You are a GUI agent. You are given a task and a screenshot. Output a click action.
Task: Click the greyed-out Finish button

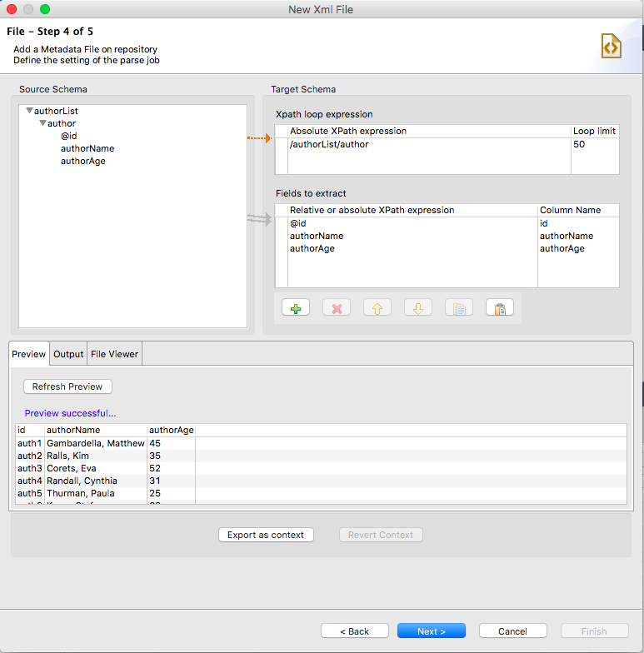point(595,631)
